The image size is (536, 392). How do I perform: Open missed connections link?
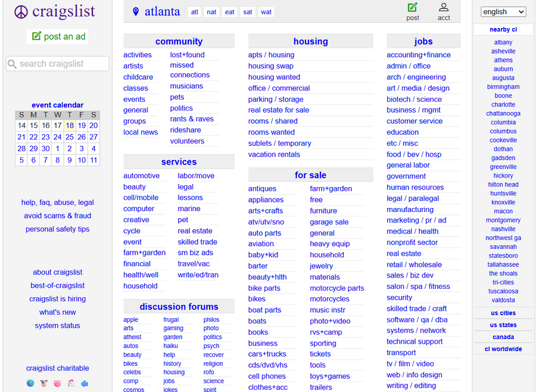tap(190, 70)
